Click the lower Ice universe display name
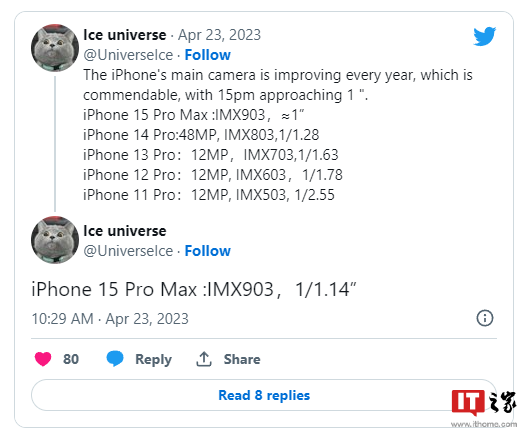This screenshot has height=435, width=525. coord(125,231)
